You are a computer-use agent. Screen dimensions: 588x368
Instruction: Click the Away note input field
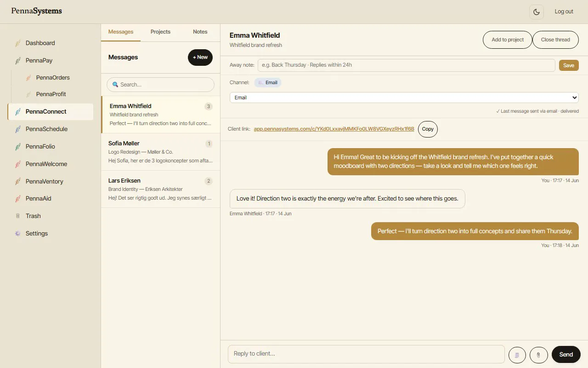tap(407, 65)
